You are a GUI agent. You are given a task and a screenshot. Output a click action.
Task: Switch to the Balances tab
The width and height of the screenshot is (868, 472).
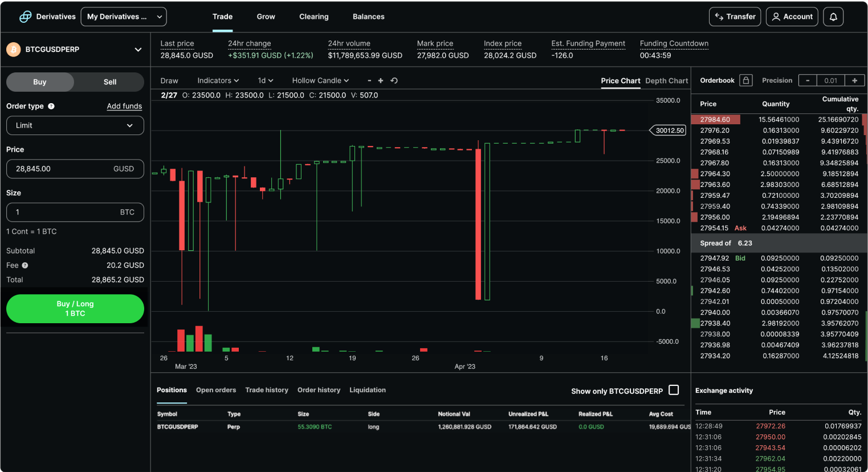[369, 17]
